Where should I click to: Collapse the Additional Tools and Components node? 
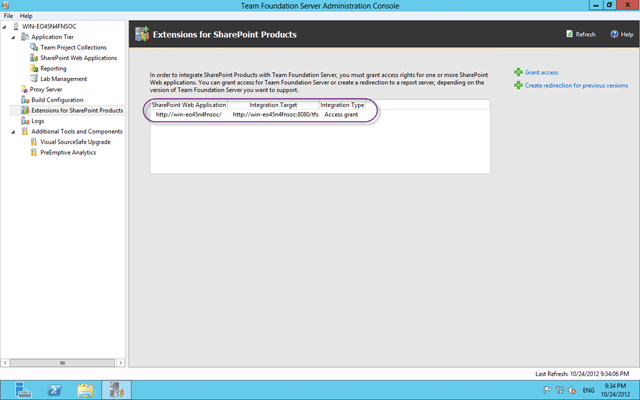coord(13,132)
